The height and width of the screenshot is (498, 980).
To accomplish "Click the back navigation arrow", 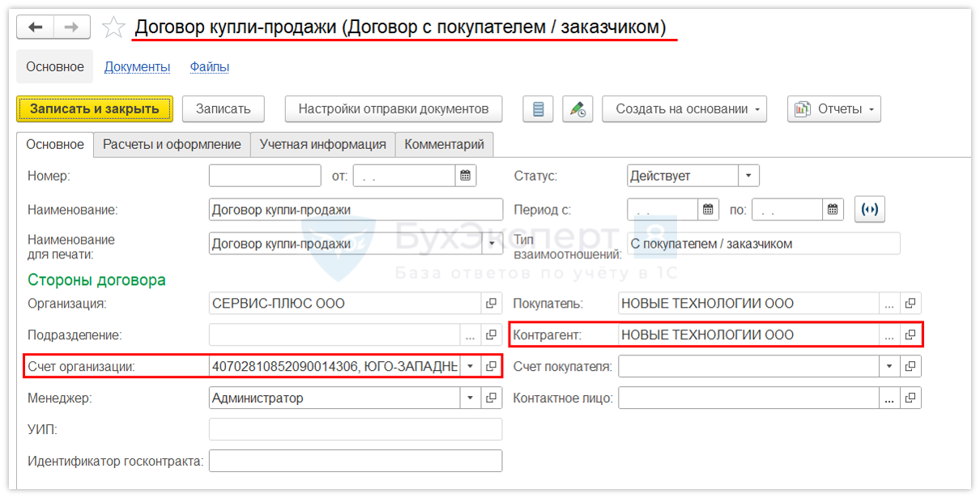I will point(36,27).
